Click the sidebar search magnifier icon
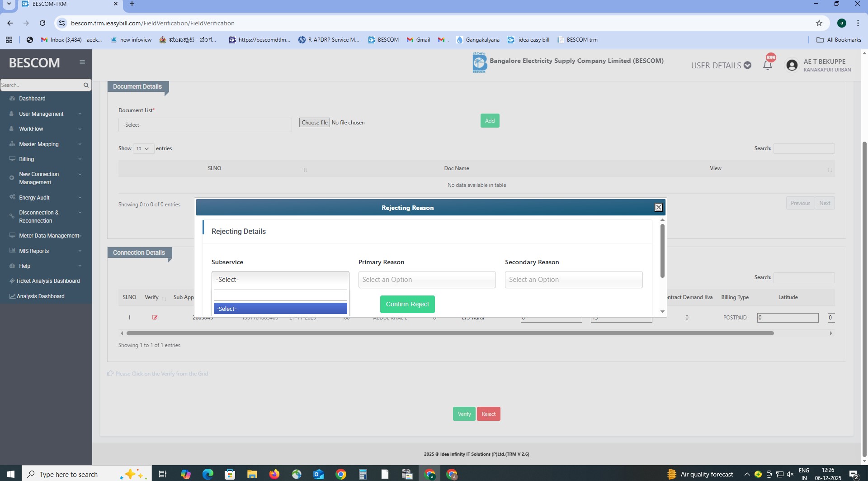Viewport: 868px width, 481px height. click(86, 85)
